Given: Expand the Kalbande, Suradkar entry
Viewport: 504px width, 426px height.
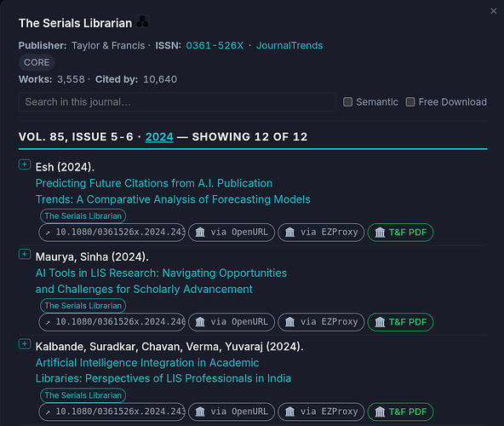Looking at the screenshot, I should tap(25, 344).
